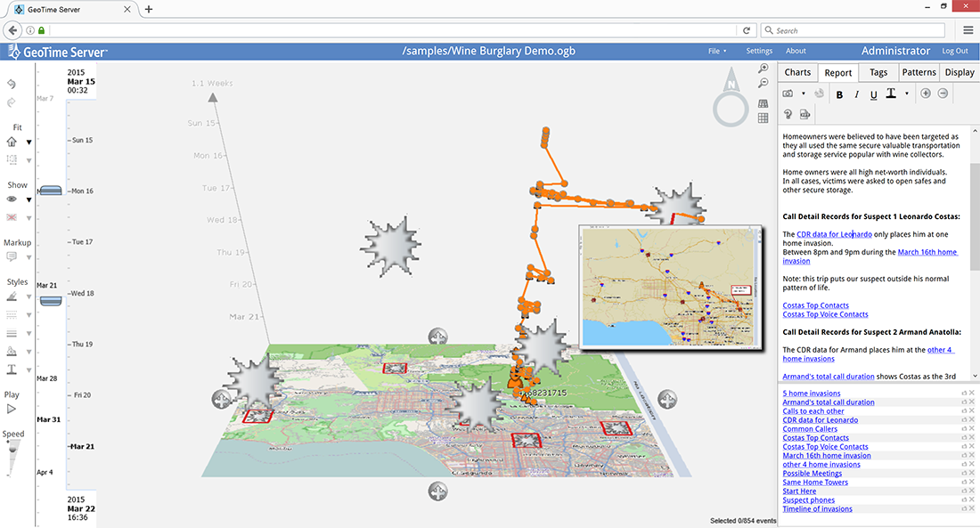Click the pan handle below the map
The image size is (980, 528).
pyautogui.click(x=437, y=491)
